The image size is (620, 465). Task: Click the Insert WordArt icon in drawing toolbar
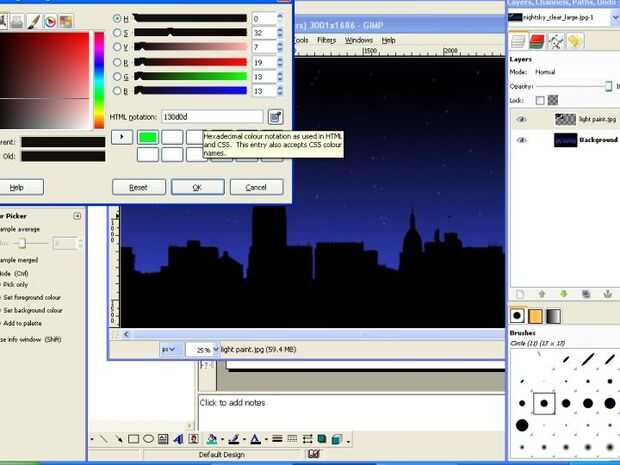coord(178,439)
